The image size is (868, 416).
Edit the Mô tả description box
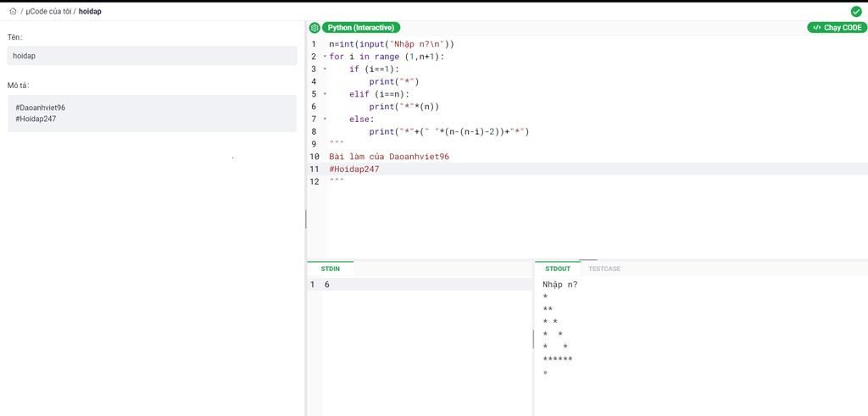tap(153, 114)
